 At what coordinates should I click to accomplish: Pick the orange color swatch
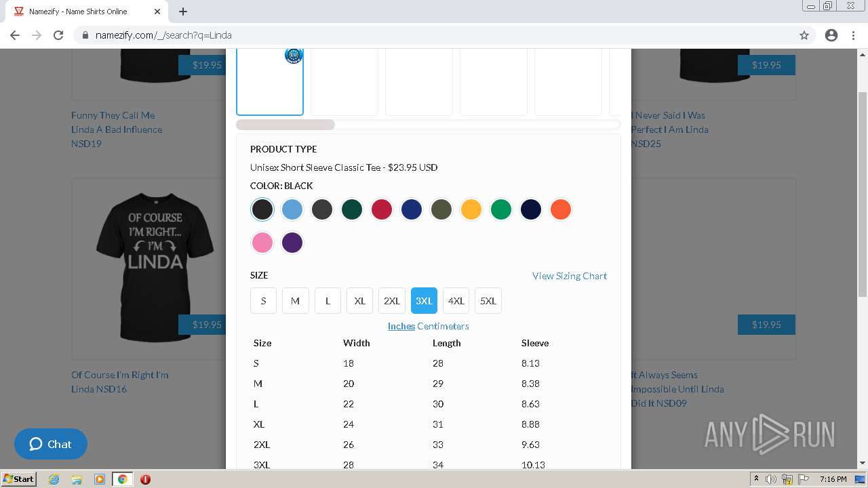coord(561,209)
